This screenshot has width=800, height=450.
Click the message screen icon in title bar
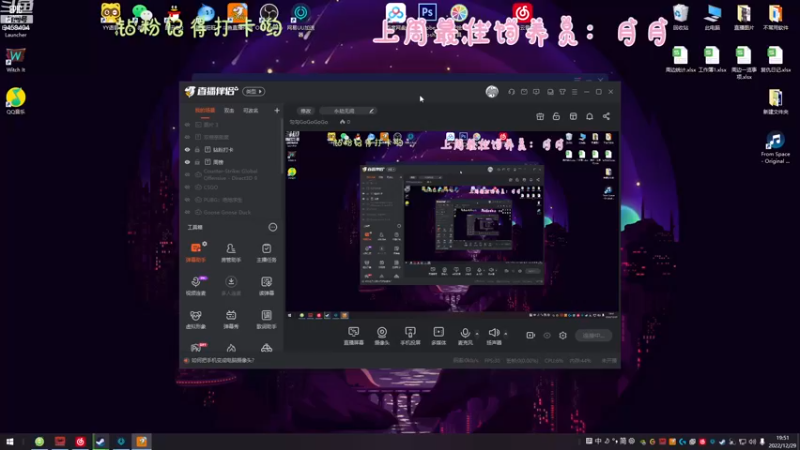(x=536, y=92)
